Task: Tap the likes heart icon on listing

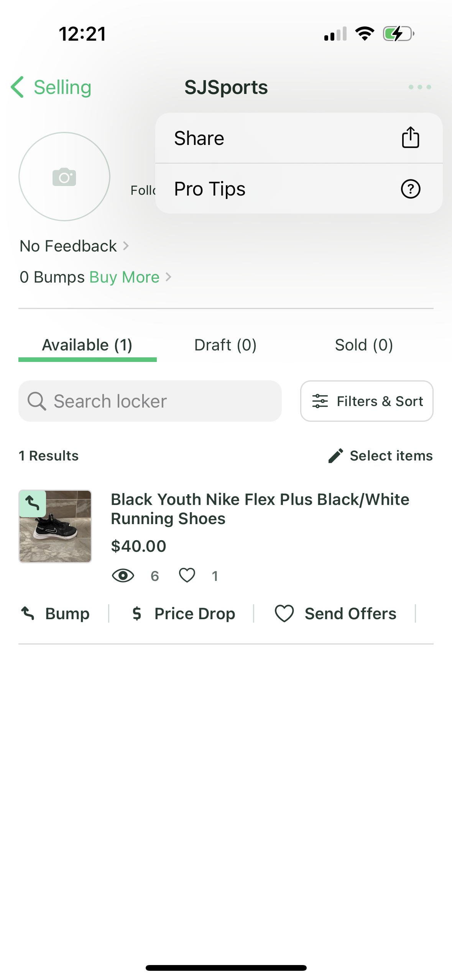Action: pos(187,576)
